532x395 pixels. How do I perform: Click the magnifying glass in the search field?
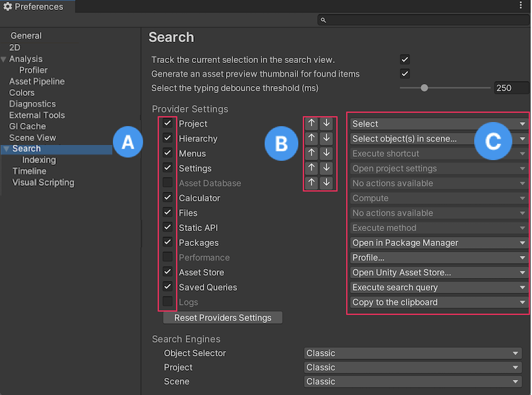coord(322,20)
